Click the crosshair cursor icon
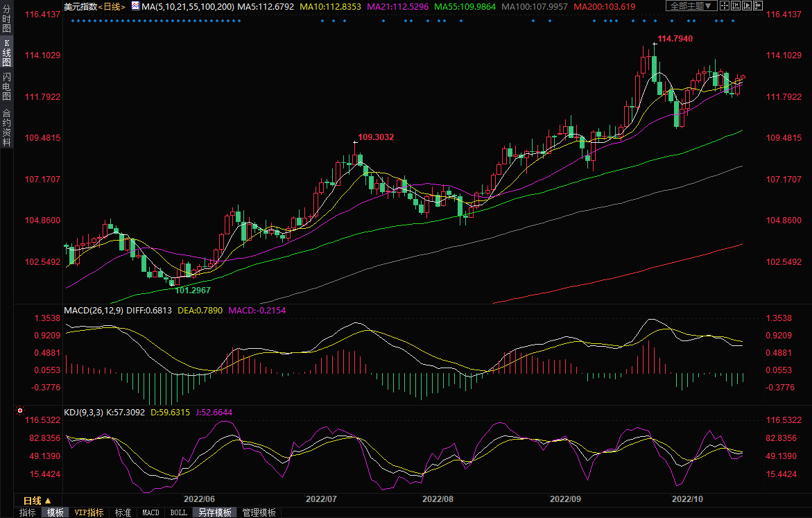The height and width of the screenshot is (518, 812). (725, 6)
